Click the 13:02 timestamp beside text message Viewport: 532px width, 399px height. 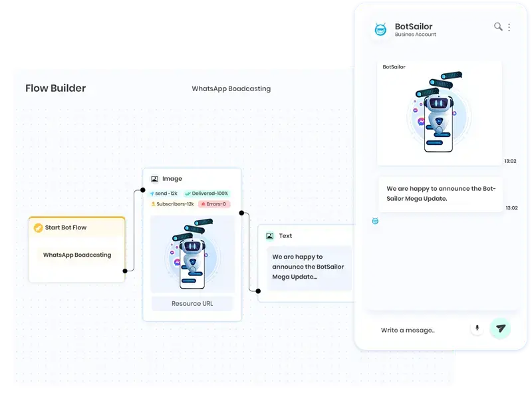click(511, 208)
